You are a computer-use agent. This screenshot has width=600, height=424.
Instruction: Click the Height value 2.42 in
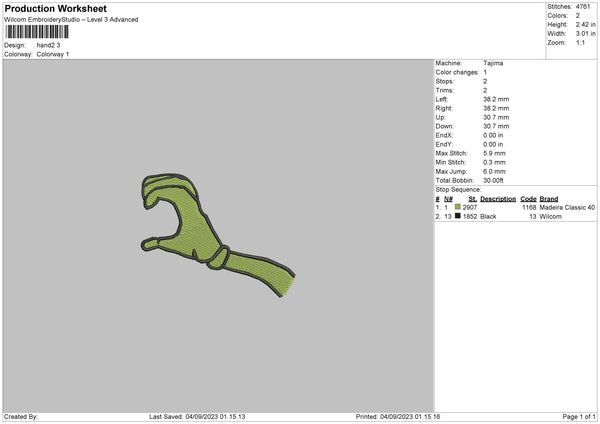pyautogui.click(x=585, y=24)
